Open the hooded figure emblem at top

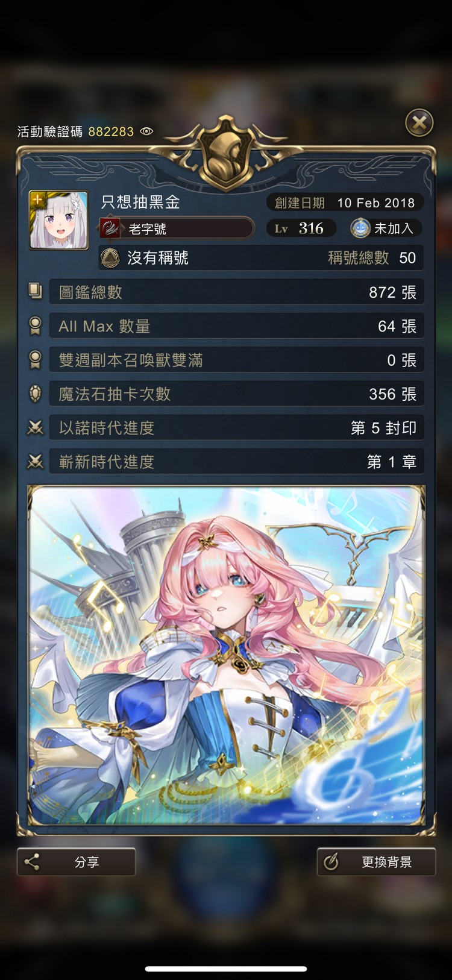[225, 152]
